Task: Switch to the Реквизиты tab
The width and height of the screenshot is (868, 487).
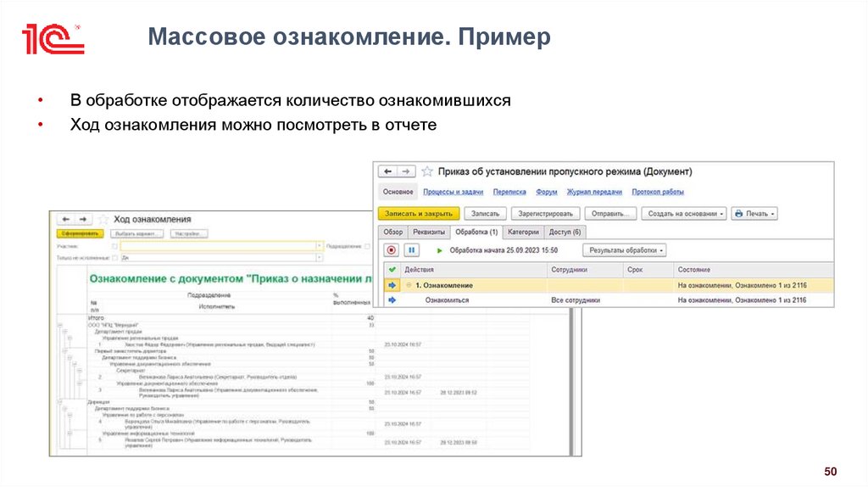Action: tap(428, 232)
